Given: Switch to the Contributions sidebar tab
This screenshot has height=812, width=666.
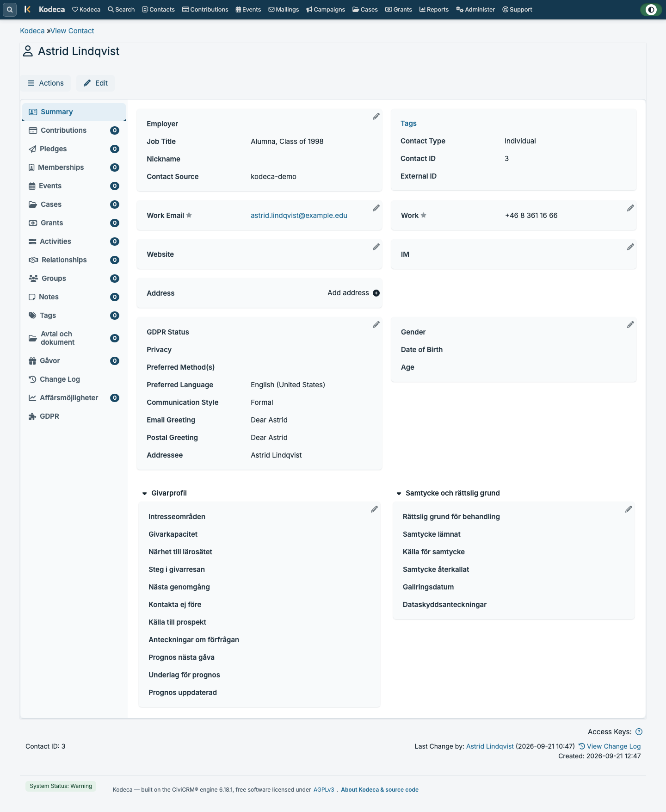Looking at the screenshot, I should [x=74, y=130].
